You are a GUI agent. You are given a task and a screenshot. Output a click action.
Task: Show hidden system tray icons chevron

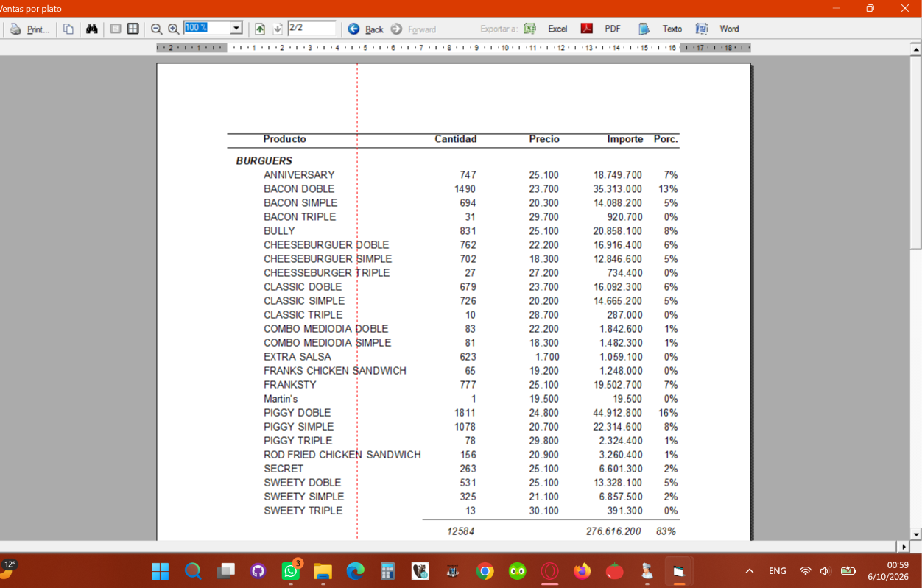[750, 571]
